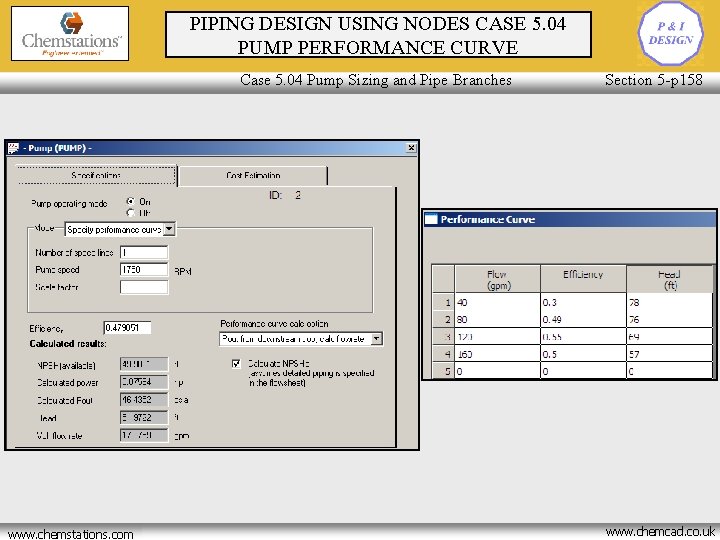The width and height of the screenshot is (720, 540).
Task: Click the flow cell "80" in row 2
Action: (497, 320)
